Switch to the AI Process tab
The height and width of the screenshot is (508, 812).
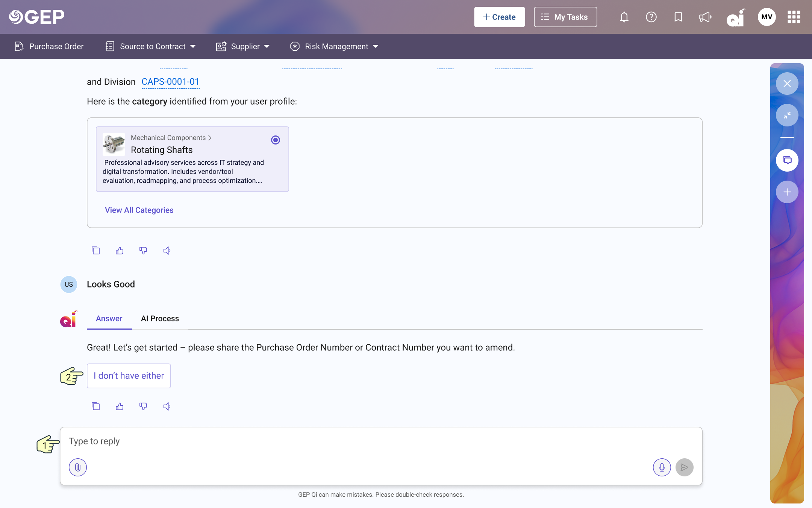160,318
